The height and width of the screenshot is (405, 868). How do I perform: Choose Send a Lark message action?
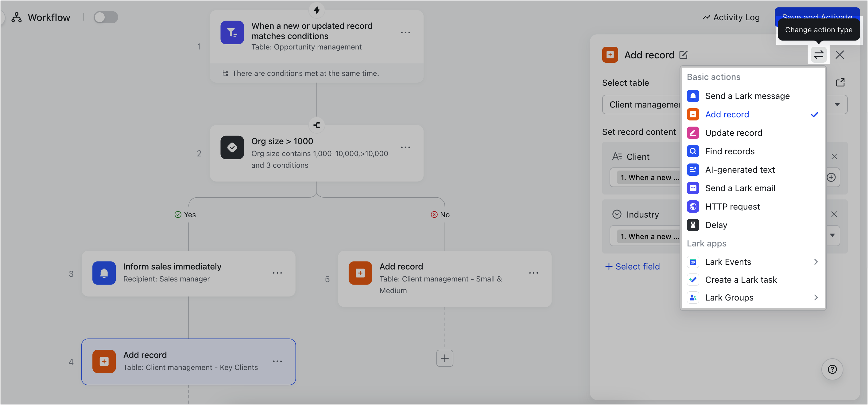coord(753,96)
